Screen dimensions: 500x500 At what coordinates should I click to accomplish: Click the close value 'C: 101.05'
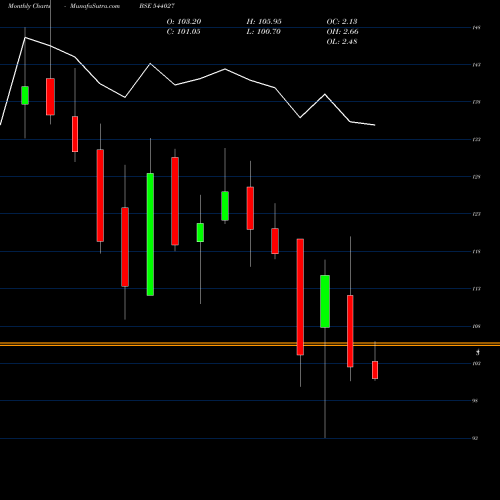pos(184,31)
